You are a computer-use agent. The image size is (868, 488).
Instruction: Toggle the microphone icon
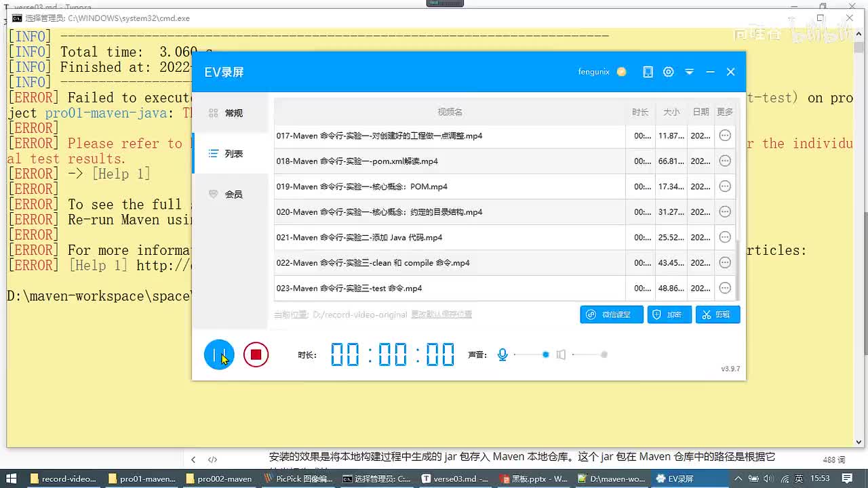click(x=502, y=354)
